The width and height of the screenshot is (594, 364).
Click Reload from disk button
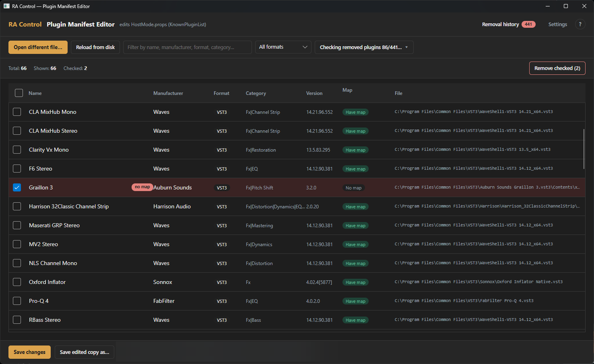pyautogui.click(x=95, y=47)
